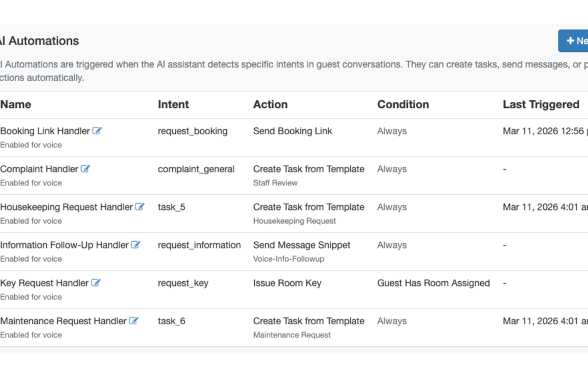This screenshot has width=588, height=379.
Task: Open edit icon for Housekeeping Request Handler
Action: click(140, 207)
